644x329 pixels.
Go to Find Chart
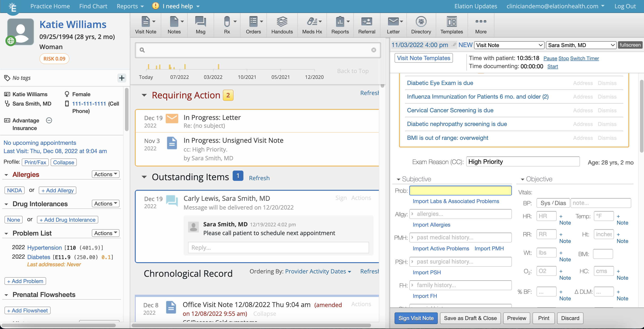[x=93, y=6]
